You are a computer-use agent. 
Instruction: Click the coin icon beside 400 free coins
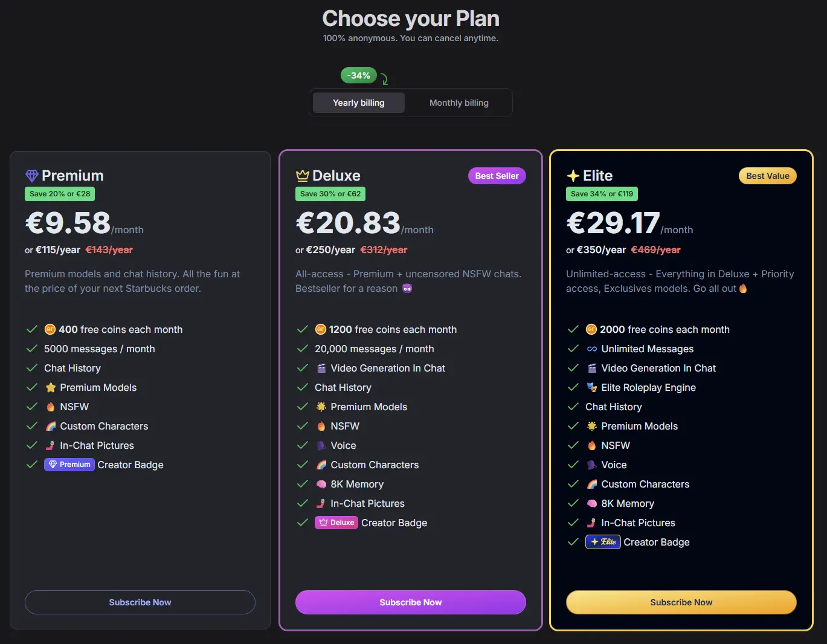click(x=50, y=329)
